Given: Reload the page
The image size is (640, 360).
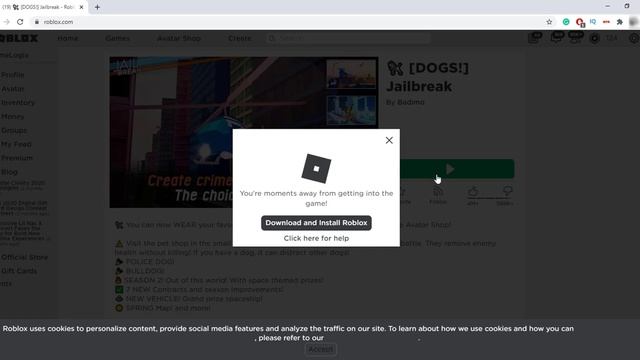Looking at the screenshot, I should pyautogui.click(x=20, y=22).
